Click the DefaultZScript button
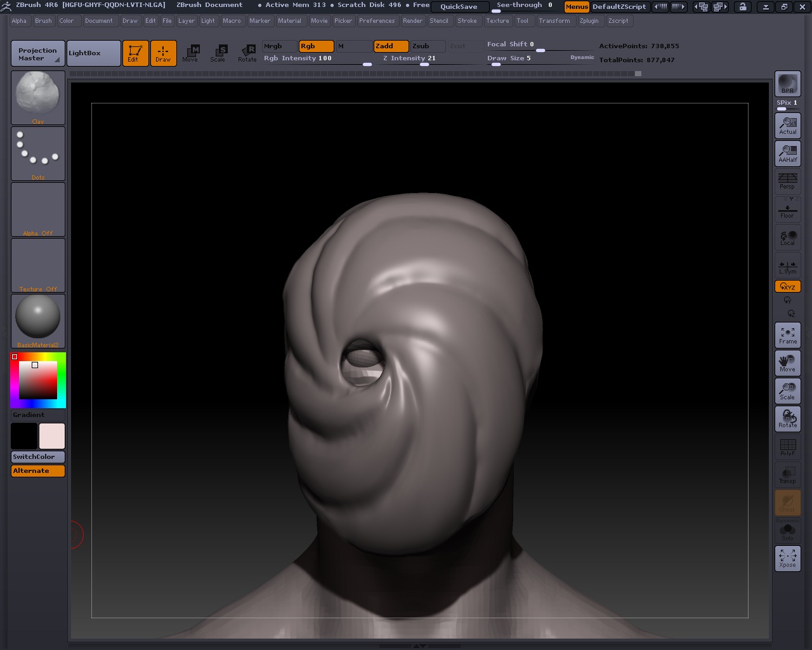Image resolution: width=812 pixels, height=650 pixels. 619,6
